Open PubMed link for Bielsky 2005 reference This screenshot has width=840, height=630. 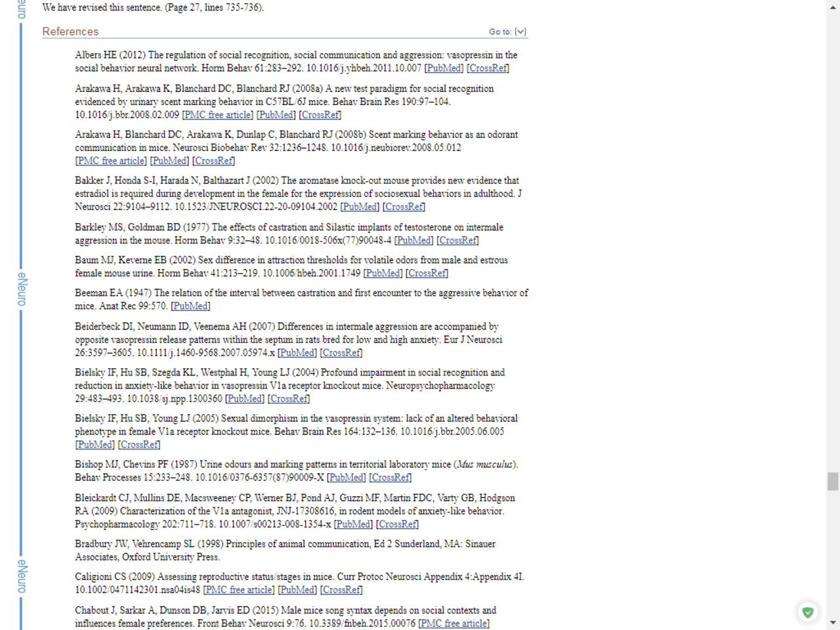point(95,445)
